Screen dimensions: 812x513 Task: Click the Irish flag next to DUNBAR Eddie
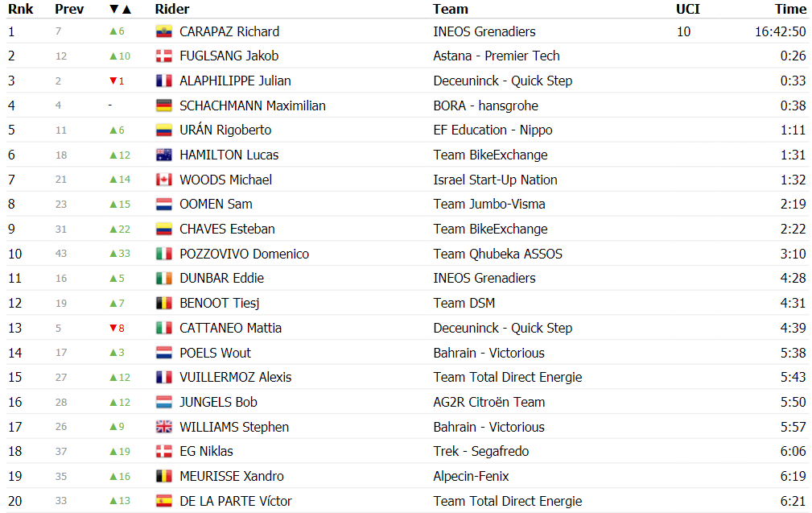click(163, 279)
